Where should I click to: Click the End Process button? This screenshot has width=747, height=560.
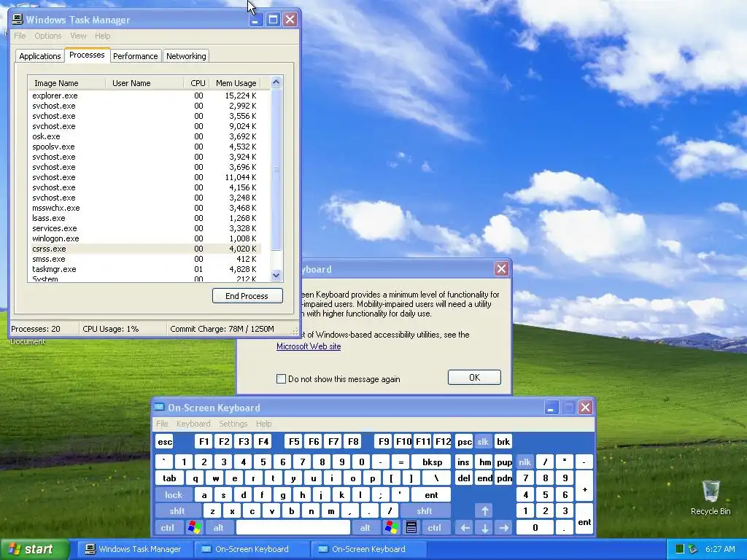click(x=247, y=296)
